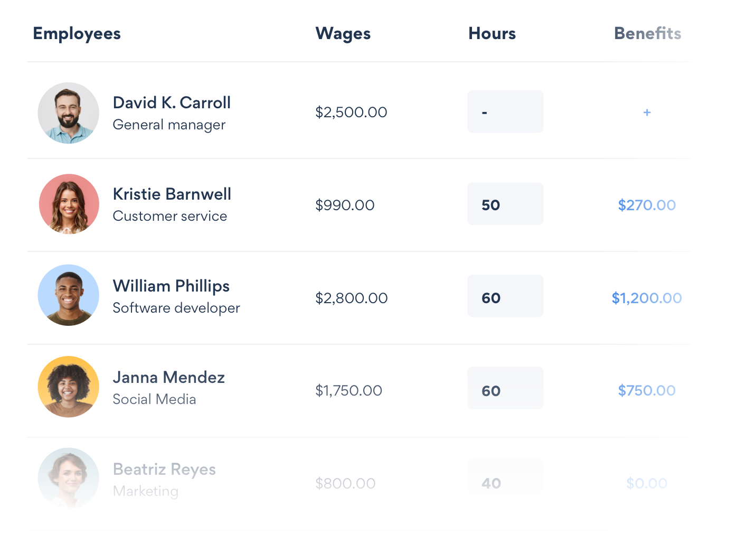756x544 pixels.
Task: Select the Employees column header
Action: tap(77, 33)
